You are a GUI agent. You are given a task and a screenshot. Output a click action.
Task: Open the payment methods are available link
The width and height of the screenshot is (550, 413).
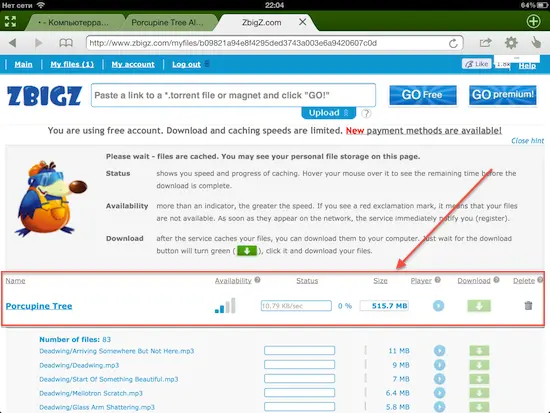[x=434, y=131]
